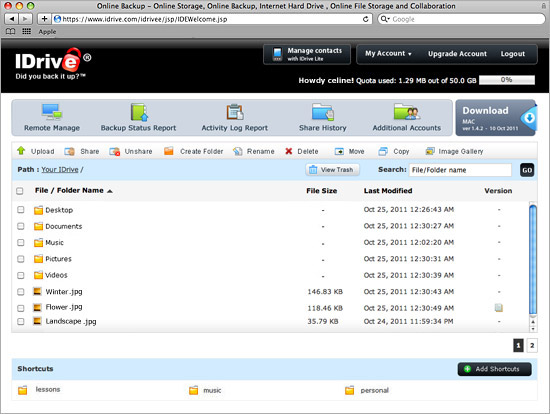Expand the My Account dropdown
Screen dimensions: 550x414
coord(388,54)
